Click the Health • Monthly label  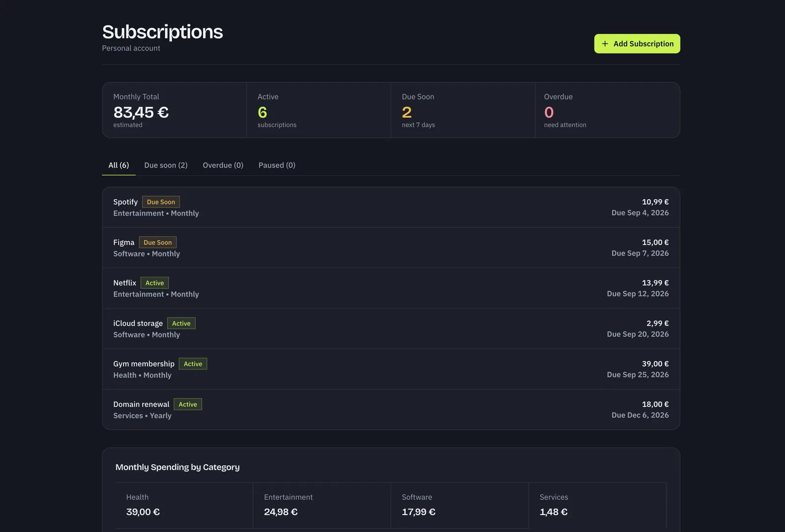[x=142, y=375]
